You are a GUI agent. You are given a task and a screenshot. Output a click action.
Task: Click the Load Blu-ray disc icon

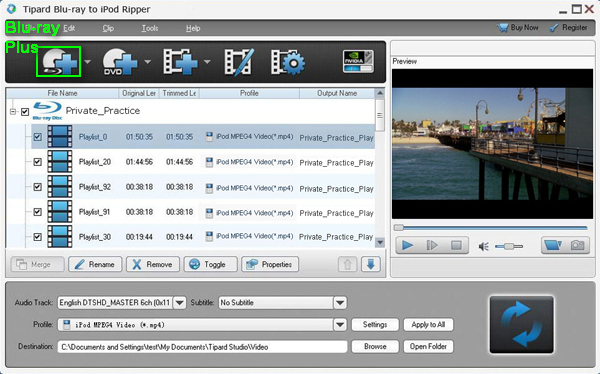click(x=59, y=61)
